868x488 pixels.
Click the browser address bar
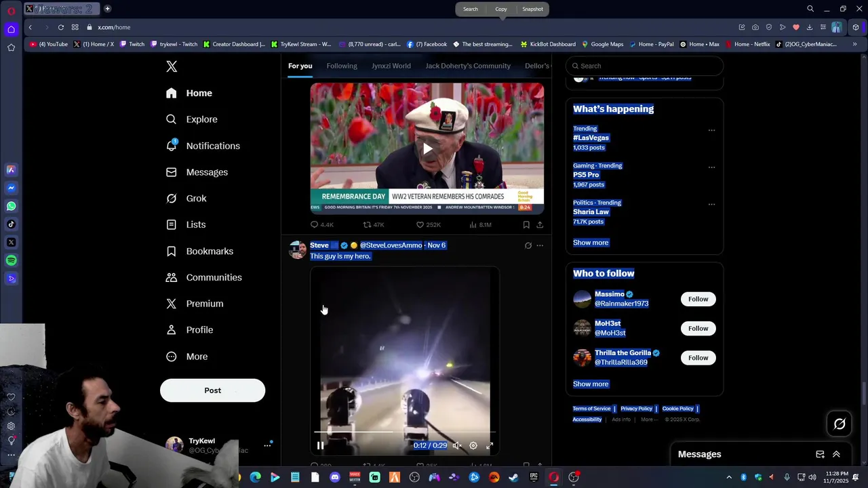(x=407, y=27)
